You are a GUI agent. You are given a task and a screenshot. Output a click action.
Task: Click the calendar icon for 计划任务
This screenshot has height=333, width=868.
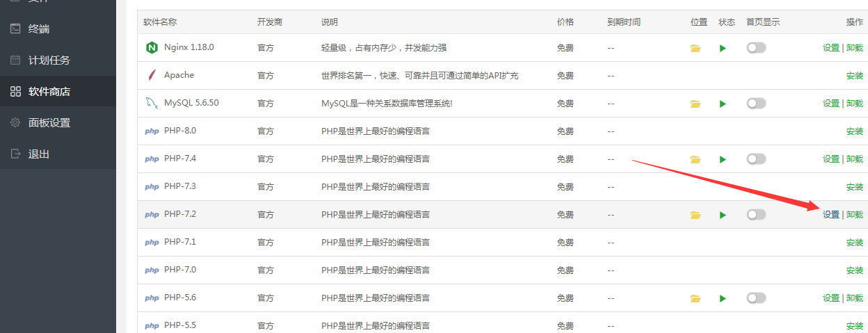tap(15, 60)
